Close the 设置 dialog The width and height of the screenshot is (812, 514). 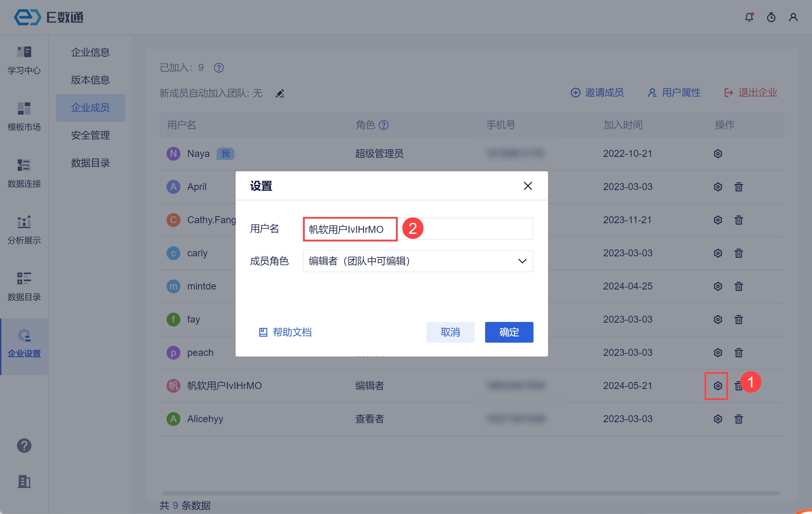pos(528,186)
